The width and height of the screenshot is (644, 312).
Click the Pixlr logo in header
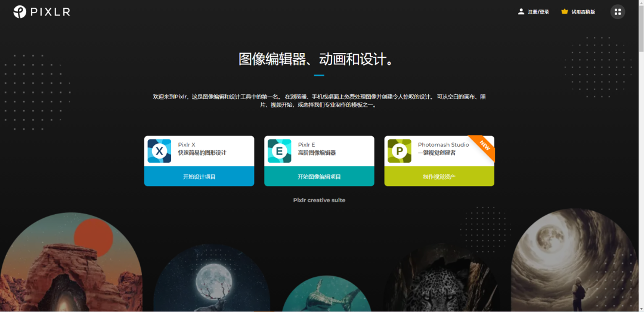click(x=42, y=12)
